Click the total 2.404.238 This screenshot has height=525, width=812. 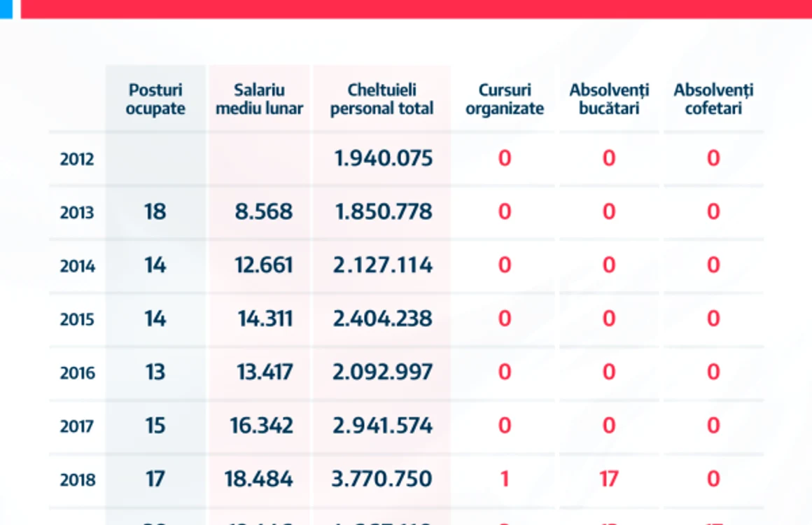point(382,318)
